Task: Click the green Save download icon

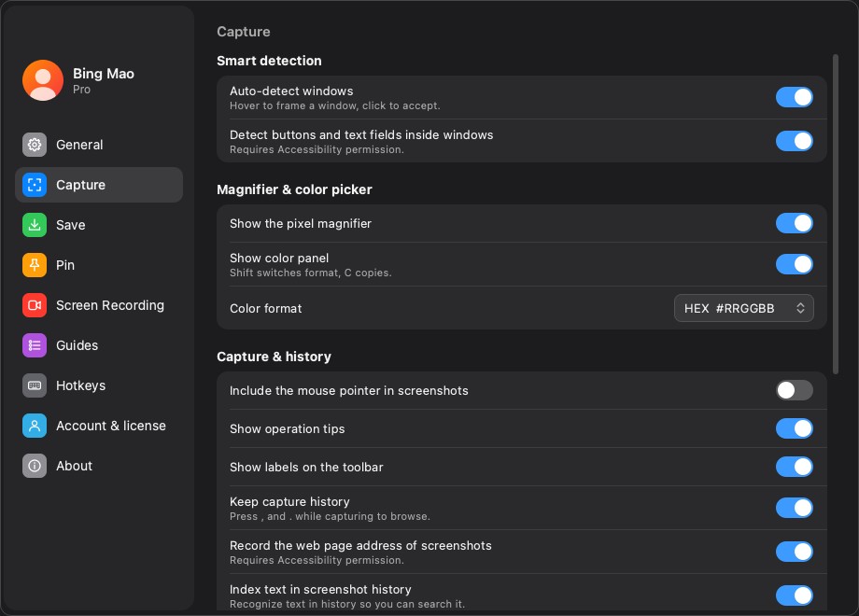Action: 34,225
